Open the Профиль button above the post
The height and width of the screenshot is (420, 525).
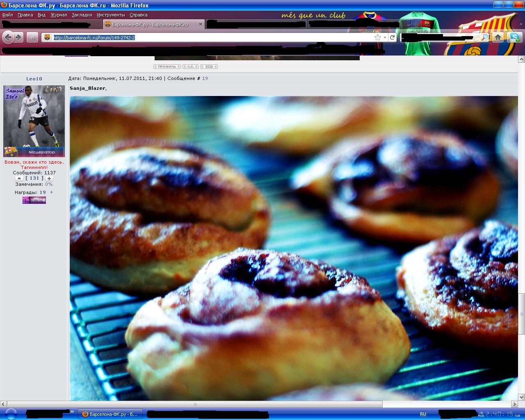point(167,66)
